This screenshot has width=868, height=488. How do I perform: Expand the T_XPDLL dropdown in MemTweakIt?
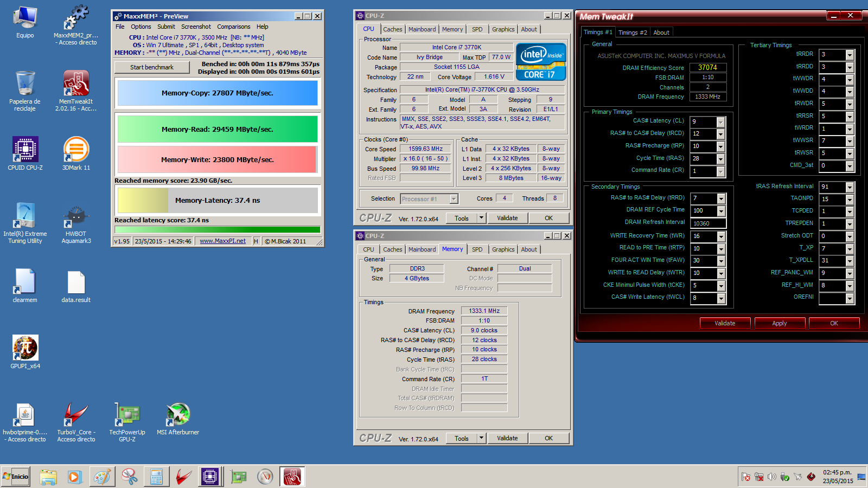pyautogui.click(x=850, y=261)
